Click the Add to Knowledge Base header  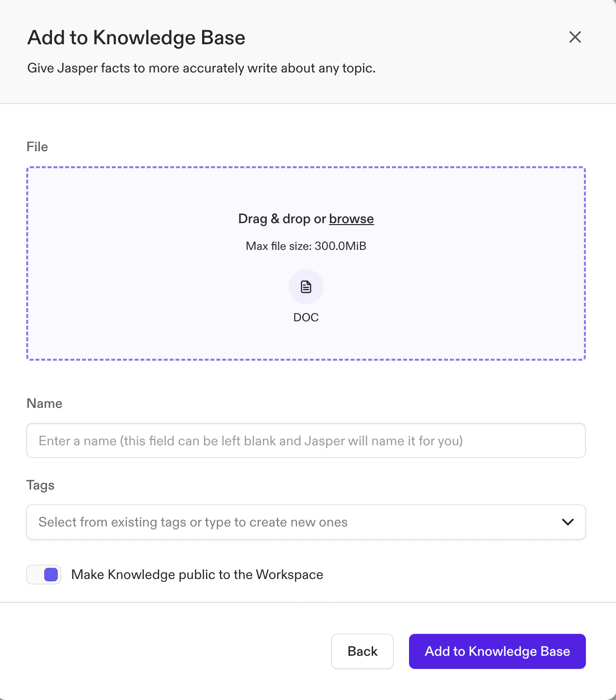point(137,37)
